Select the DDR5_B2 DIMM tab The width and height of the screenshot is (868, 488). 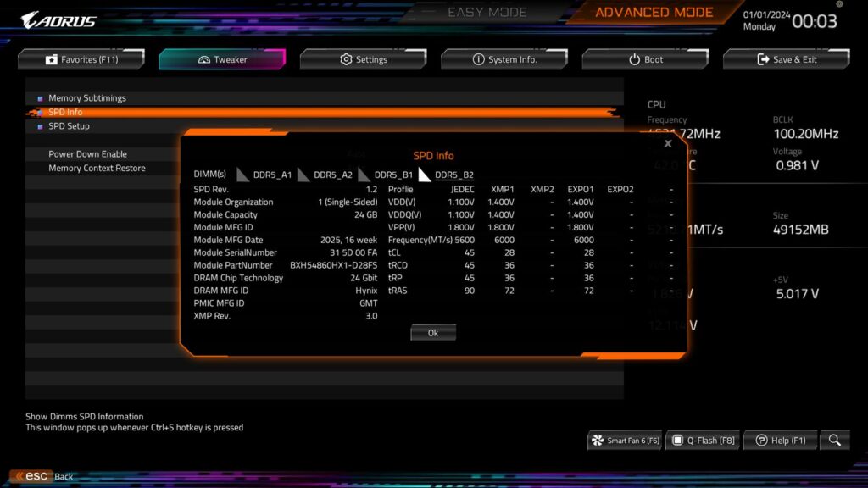pyautogui.click(x=454, y=175)
